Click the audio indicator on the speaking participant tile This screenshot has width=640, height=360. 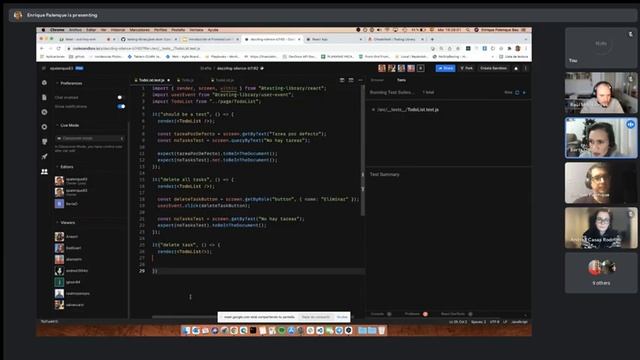(631, 124)
